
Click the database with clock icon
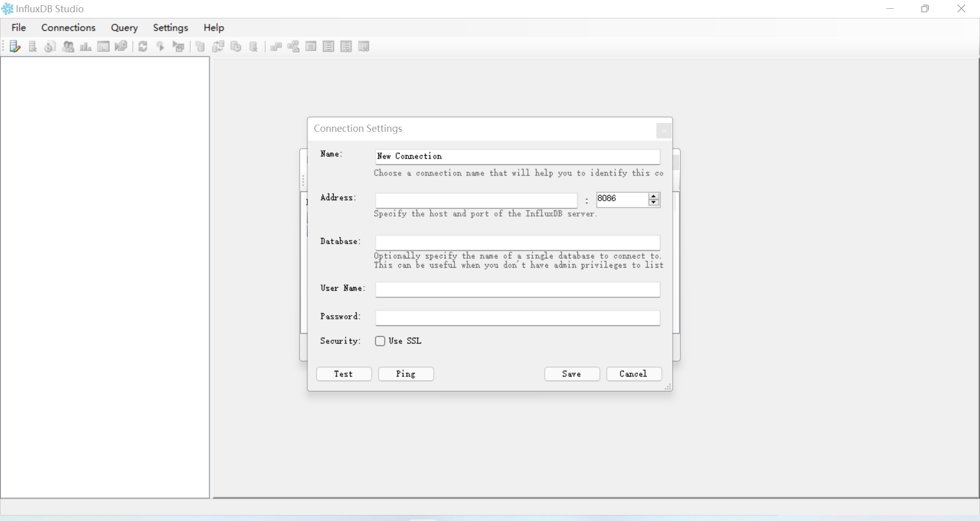[236, 46]
